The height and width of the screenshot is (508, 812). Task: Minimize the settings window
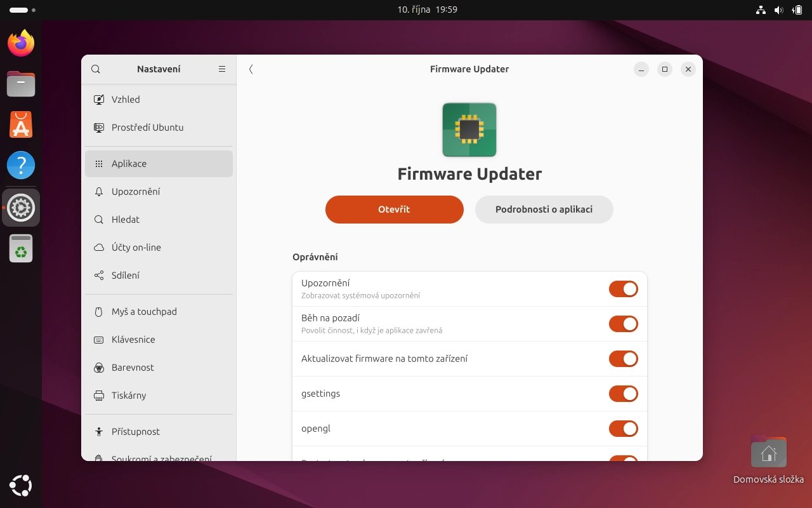[x=641, y=69]
